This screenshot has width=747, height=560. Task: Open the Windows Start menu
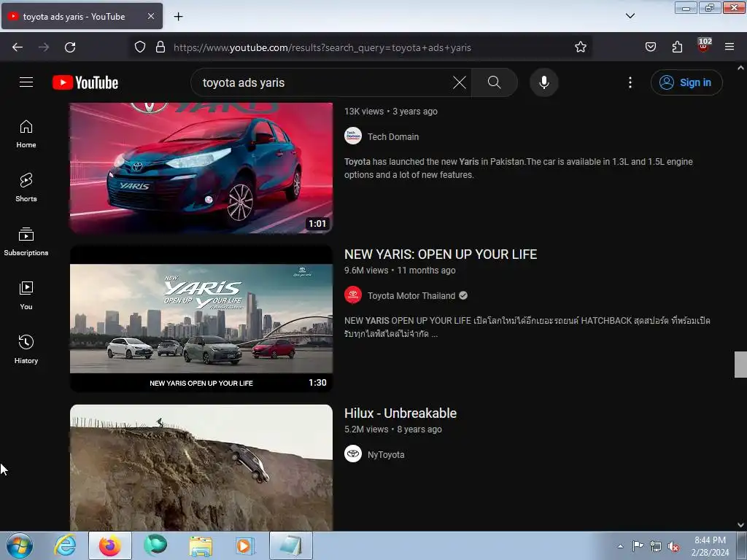coord(20,545)
